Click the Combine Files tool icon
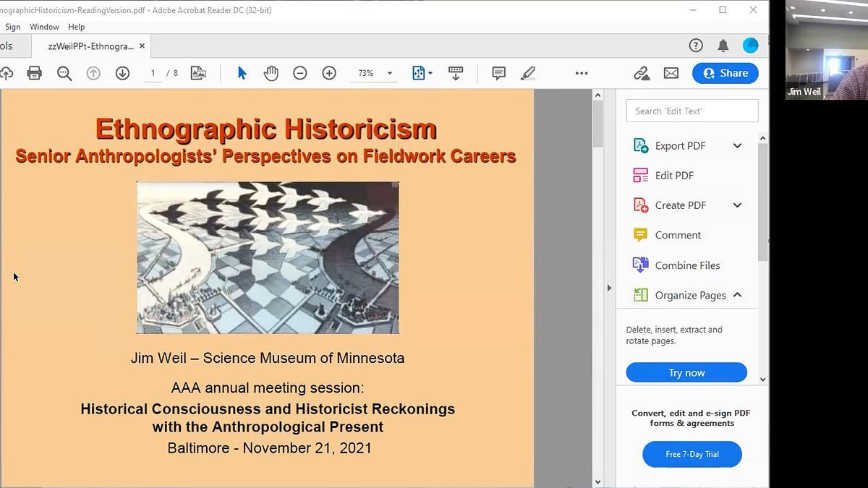Image resolution: width=868 pixels, height=488 pixels. point(640,265)
